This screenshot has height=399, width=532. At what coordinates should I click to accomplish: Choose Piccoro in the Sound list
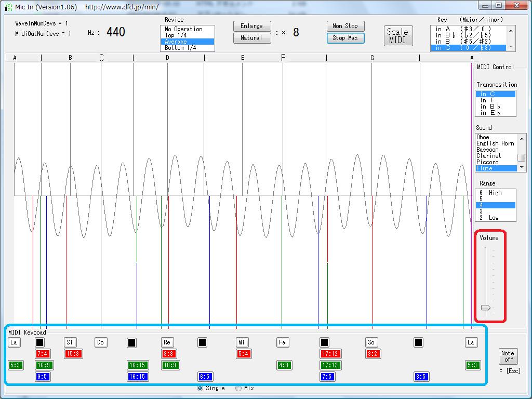[496, 162]
